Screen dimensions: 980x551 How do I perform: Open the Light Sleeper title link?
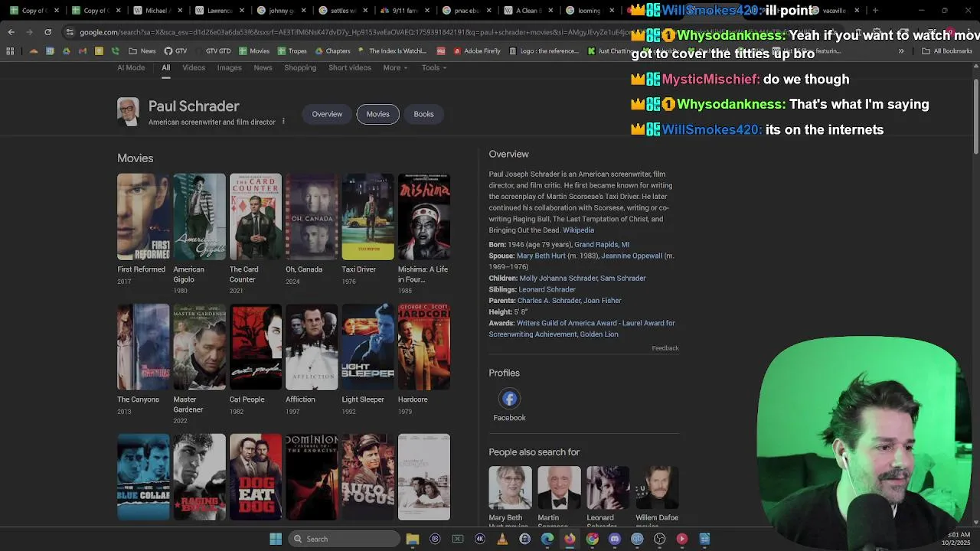tap(363, 399)
